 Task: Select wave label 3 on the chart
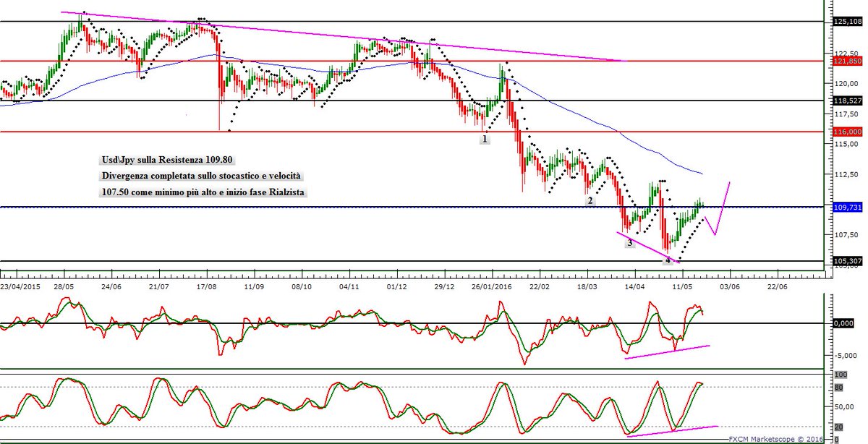tap(630, 243)
